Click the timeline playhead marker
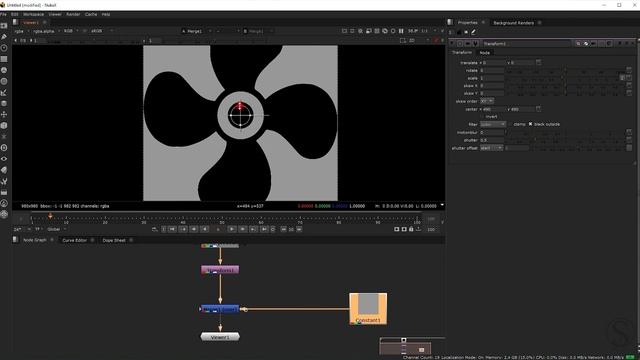This screenshot has width=640, height=360. (50, 216)
